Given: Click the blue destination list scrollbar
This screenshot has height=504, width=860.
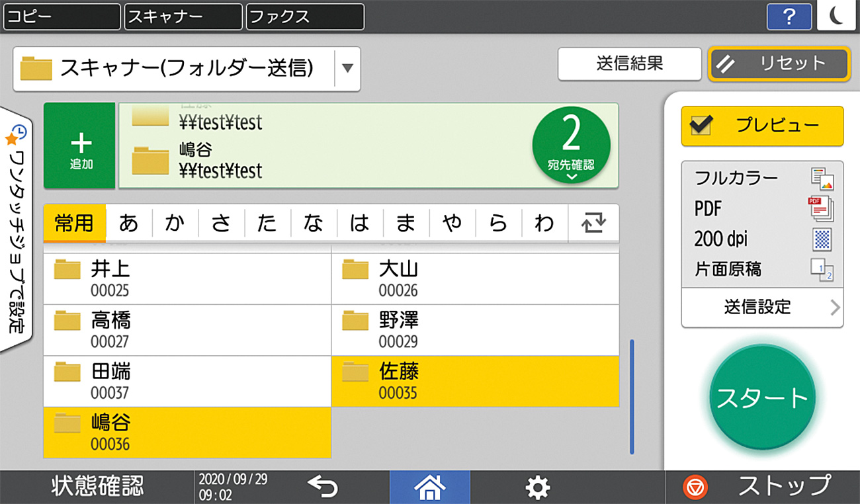Looking at the screenshot, I should [632, 396].
